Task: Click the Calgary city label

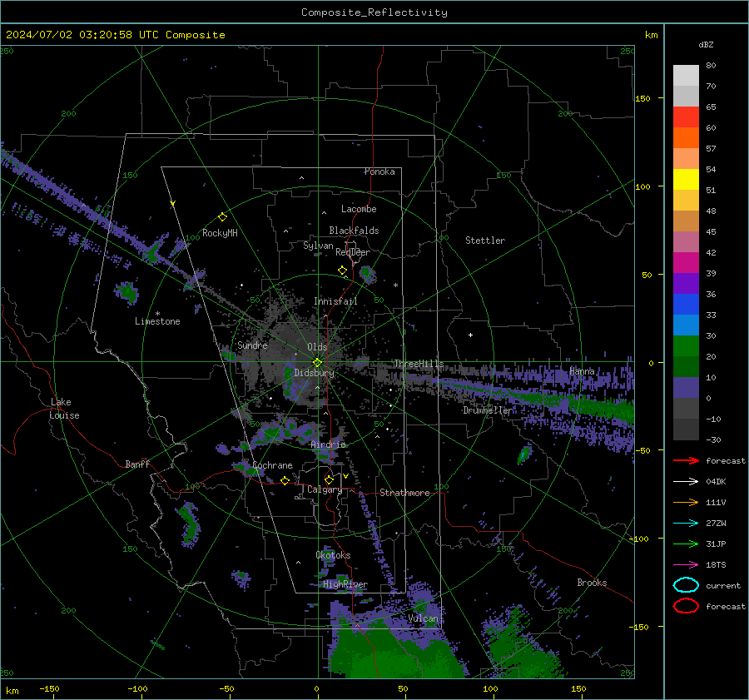Action: tap(325, 489)
